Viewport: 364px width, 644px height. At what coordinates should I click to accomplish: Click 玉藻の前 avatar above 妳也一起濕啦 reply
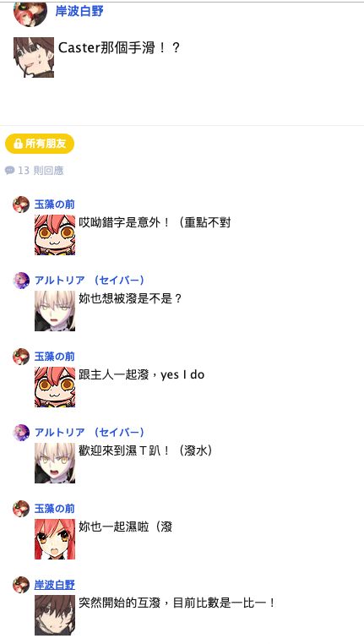pos(21,509)
